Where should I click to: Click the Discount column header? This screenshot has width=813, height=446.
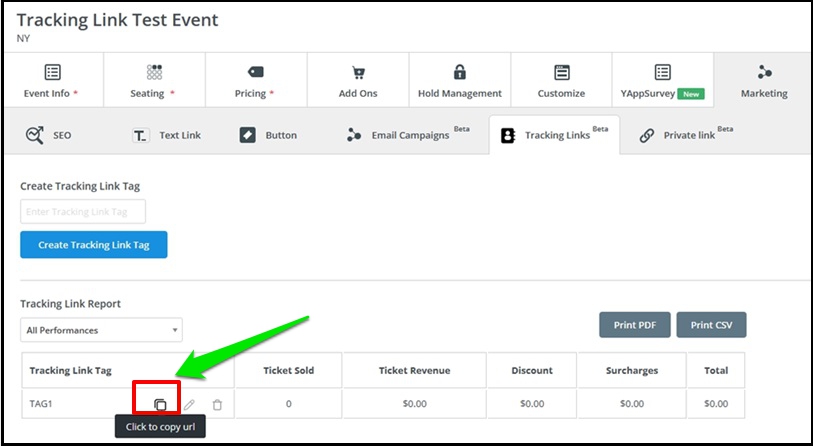[x=532, y=370]
